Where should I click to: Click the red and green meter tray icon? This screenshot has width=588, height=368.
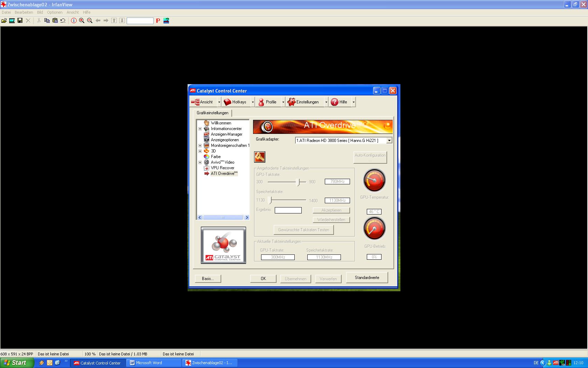[x=568, y=363]
